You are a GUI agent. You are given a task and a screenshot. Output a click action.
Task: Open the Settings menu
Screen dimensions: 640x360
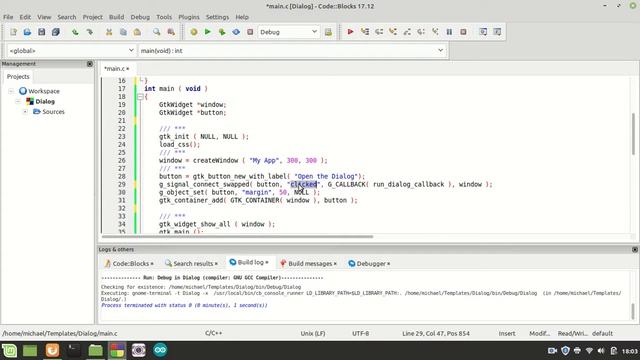217,17
